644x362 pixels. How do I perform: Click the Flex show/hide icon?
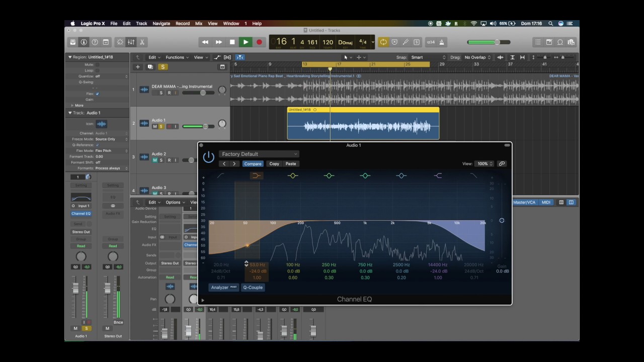coord(227,57)
